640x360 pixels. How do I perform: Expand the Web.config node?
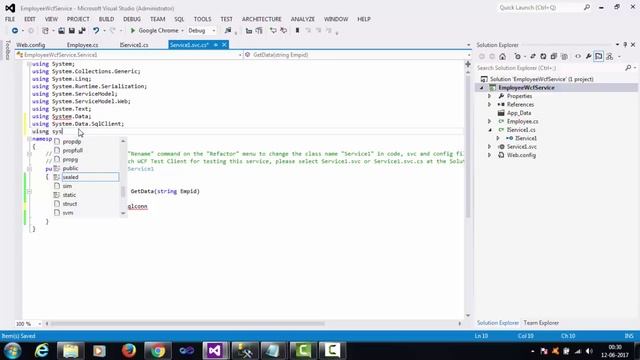point(489,155)
